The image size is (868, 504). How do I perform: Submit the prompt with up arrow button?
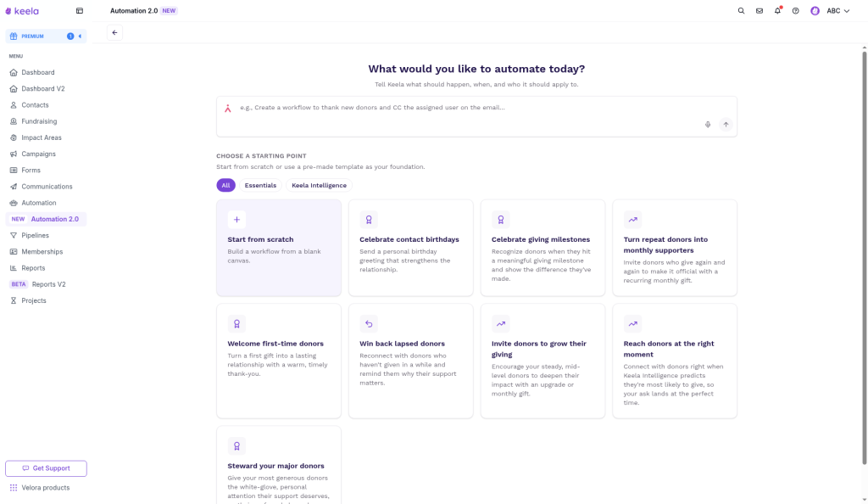tap(726, 125)
